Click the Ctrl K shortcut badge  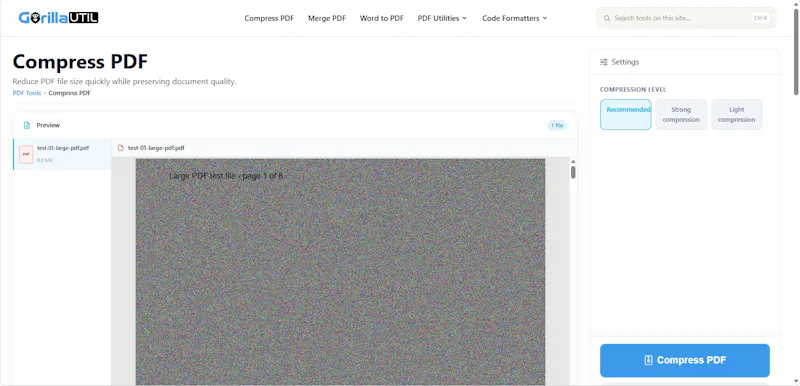coord(760,18)
